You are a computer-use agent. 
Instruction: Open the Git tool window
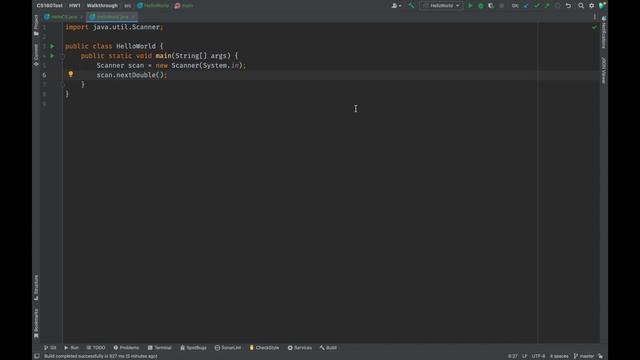(50, 348)
